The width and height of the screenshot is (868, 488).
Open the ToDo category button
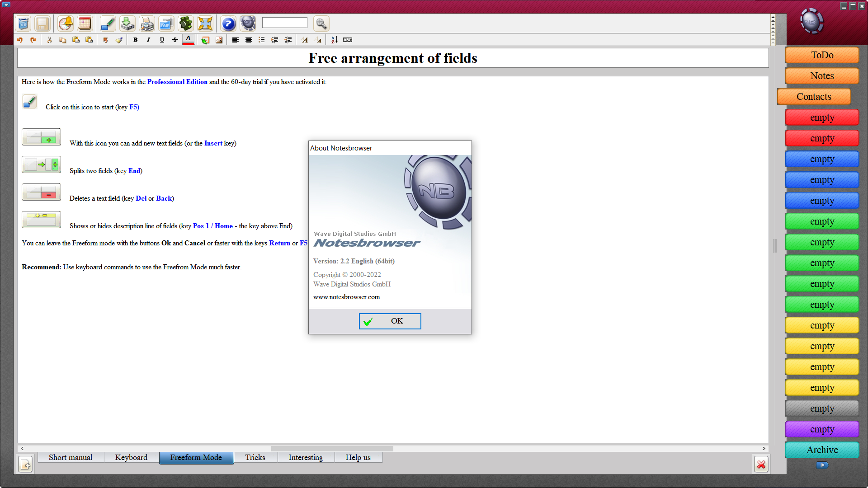pos(822,55)
